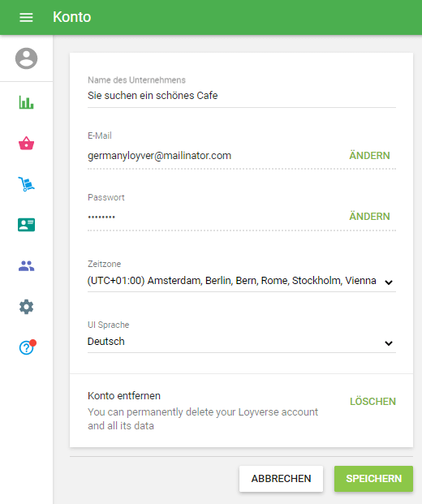Click the ABBRECHEN button
The height and width of the screenshot is (504, 422).
[x=281, y=479]
